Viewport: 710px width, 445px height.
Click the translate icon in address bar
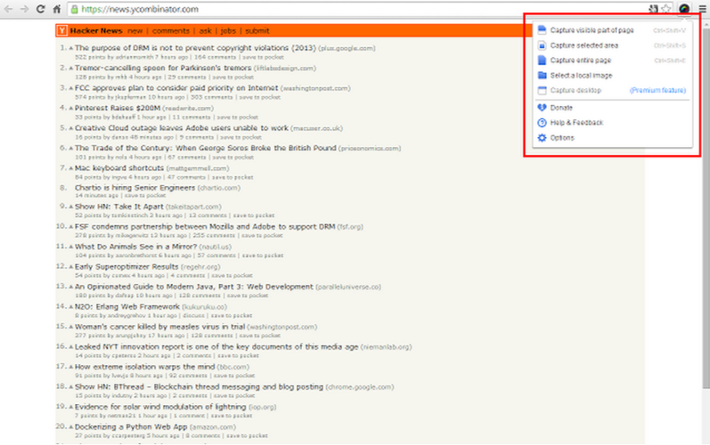tap(653, 9)
